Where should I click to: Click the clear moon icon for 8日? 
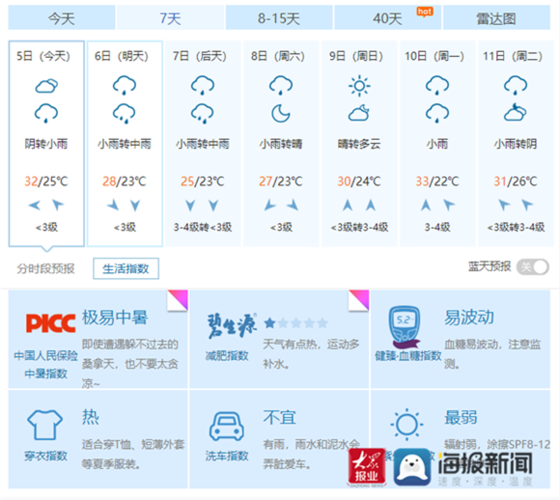(281, 113)
